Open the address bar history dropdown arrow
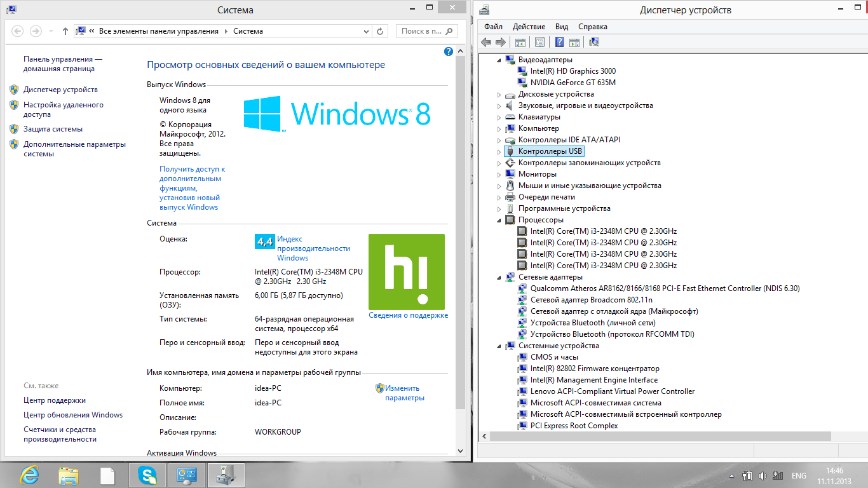868x488 pixels. 366,31
